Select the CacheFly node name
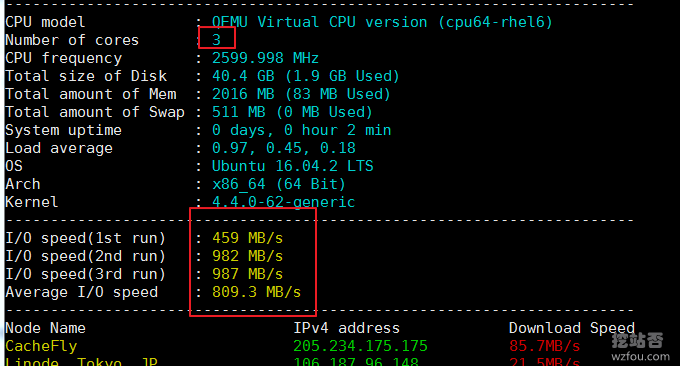 coord(41,346)
